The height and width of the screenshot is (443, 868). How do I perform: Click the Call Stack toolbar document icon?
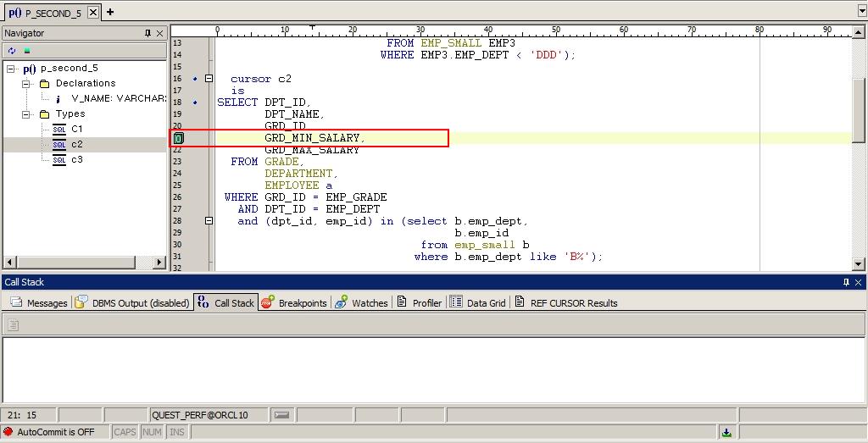coord(13,325)
